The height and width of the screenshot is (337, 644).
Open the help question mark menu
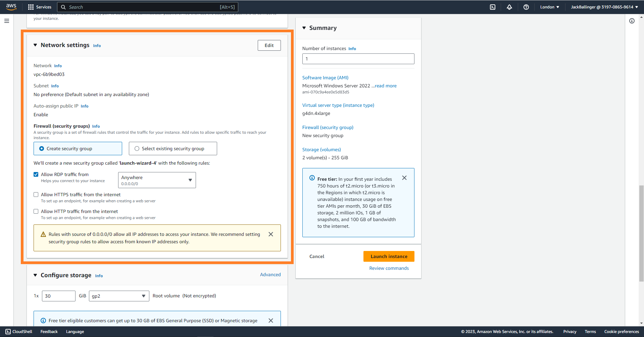526,7
